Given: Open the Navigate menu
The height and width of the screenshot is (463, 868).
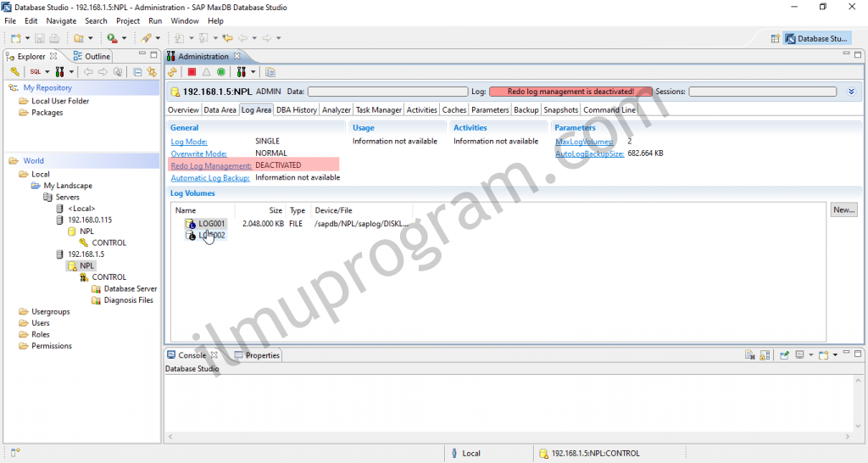Looking at the screenshot, I should (61, 20).
